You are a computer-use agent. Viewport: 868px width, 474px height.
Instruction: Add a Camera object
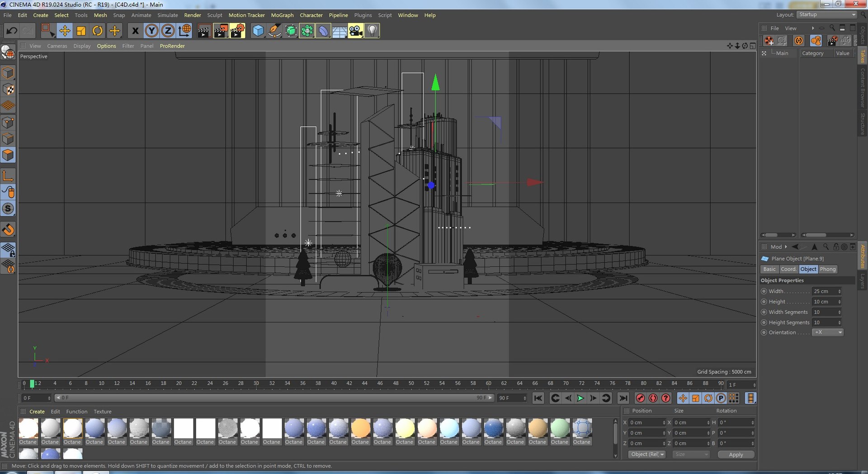pos(356,31)
